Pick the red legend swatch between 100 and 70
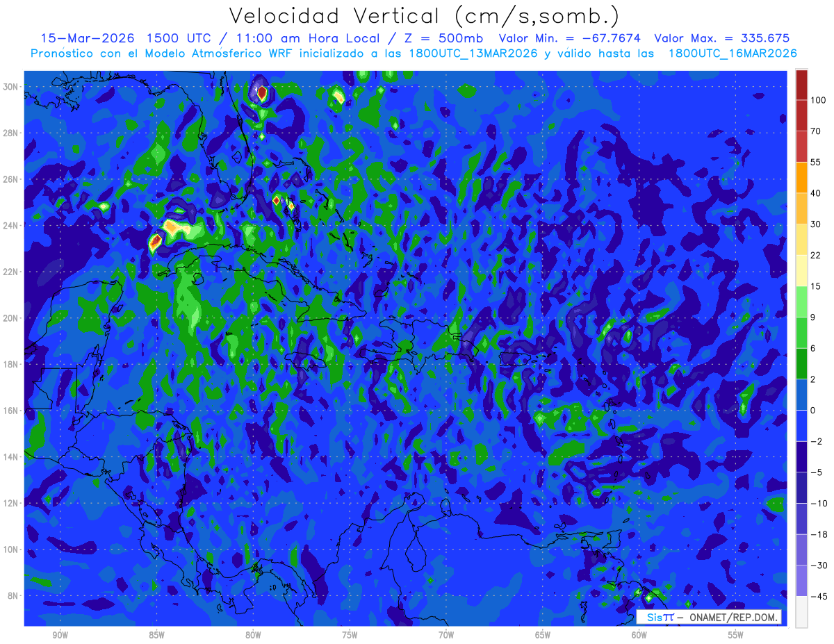834x644 pixels. coord(801,116)
